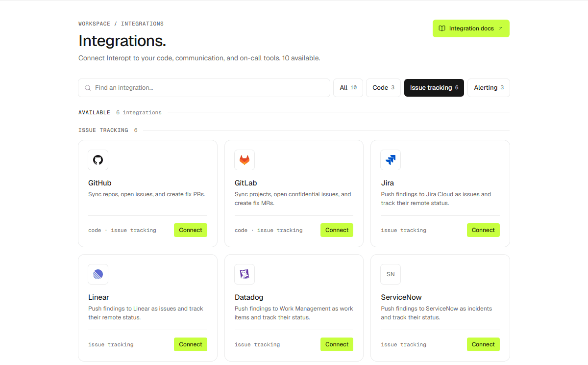Select the Alerting filter tab
588x365 pixels.
(489, 88)
